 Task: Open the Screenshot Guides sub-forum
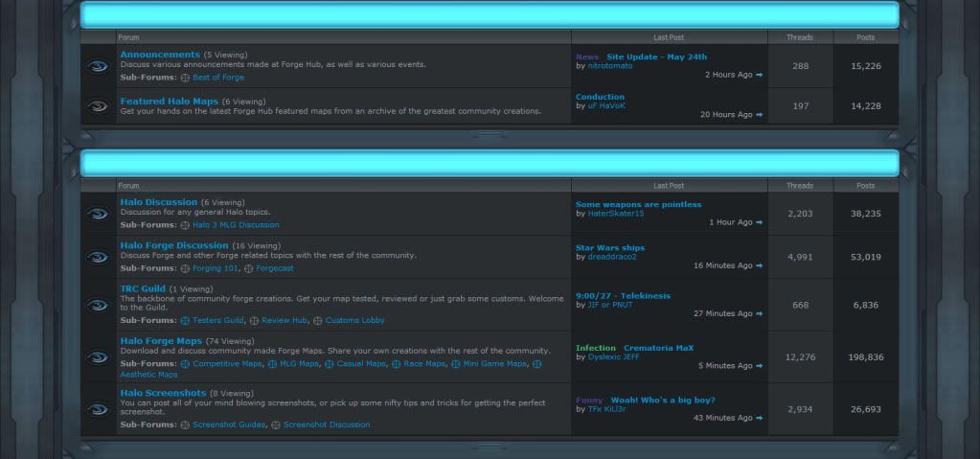(x=229, y=425)
